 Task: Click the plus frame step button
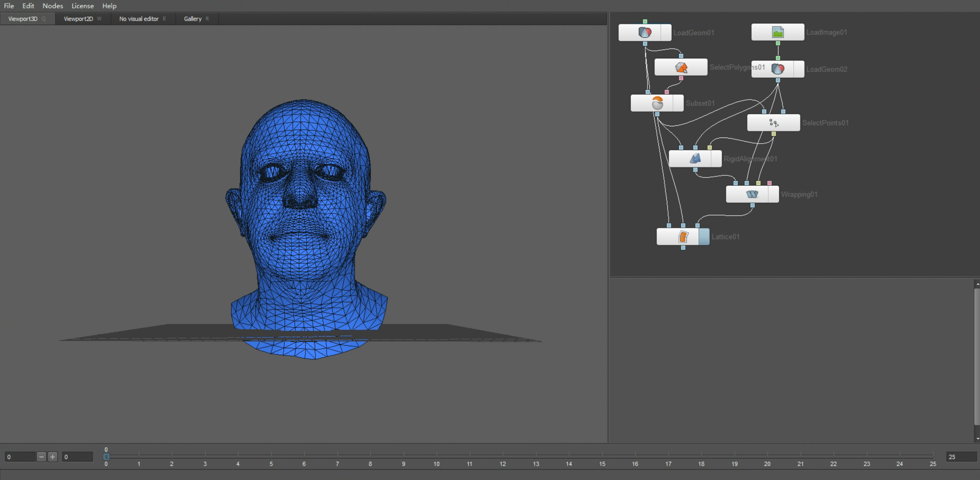52,457
